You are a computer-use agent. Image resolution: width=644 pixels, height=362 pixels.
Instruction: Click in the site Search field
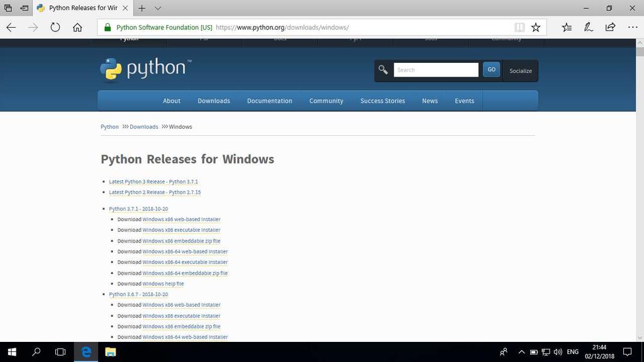click(x=436, y=70)
